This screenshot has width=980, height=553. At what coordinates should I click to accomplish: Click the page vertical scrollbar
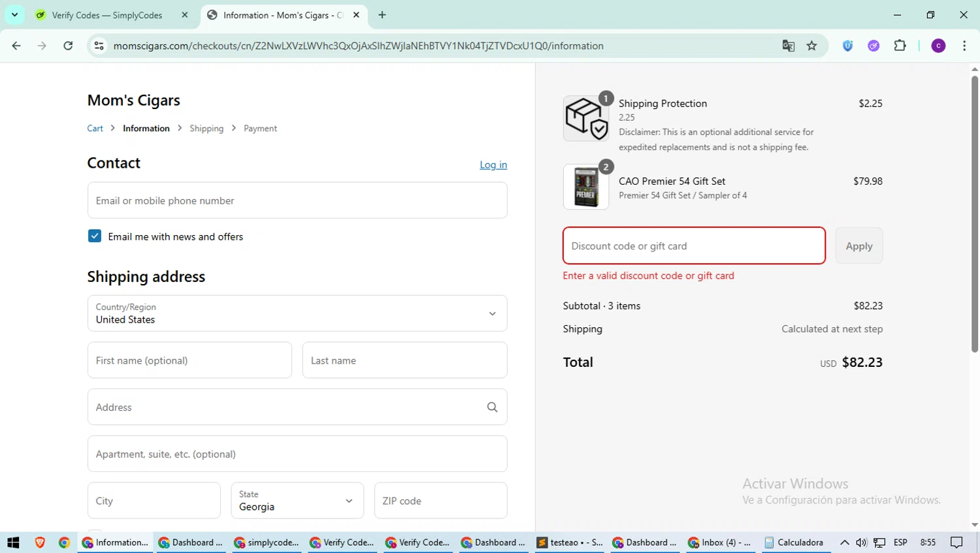point(975,213)
